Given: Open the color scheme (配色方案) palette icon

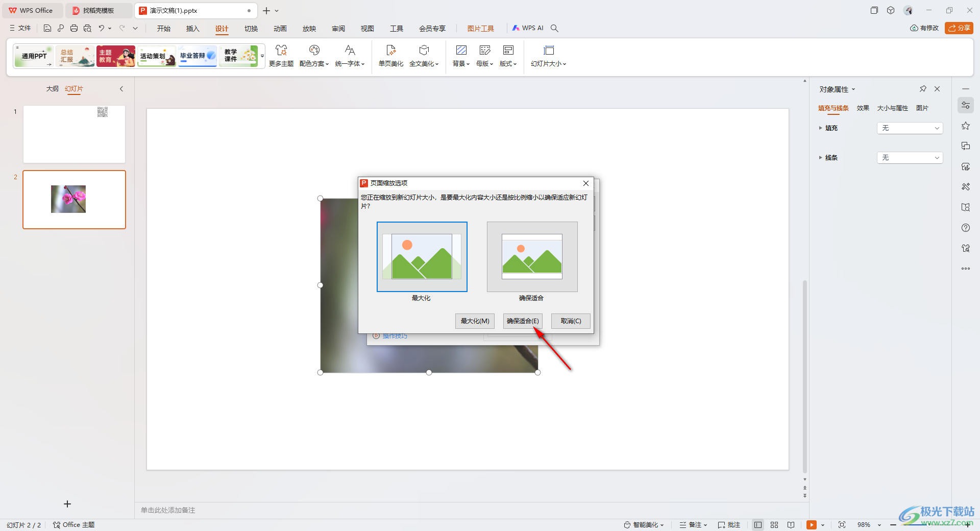Looking at the screenshot, I should tap(314, 51).
